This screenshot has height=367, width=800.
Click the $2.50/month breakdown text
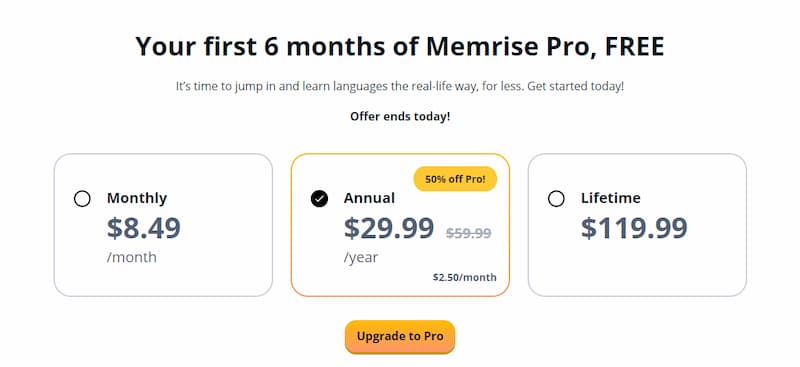pos(465,277)
